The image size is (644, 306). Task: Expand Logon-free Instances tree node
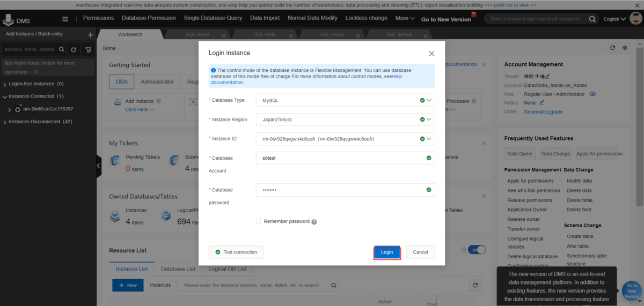5,84
